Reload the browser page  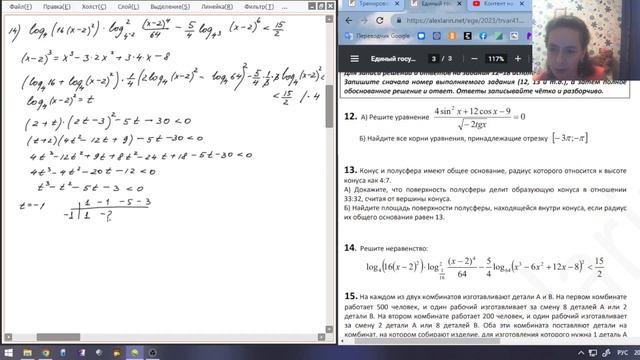(x=380, y=20)
